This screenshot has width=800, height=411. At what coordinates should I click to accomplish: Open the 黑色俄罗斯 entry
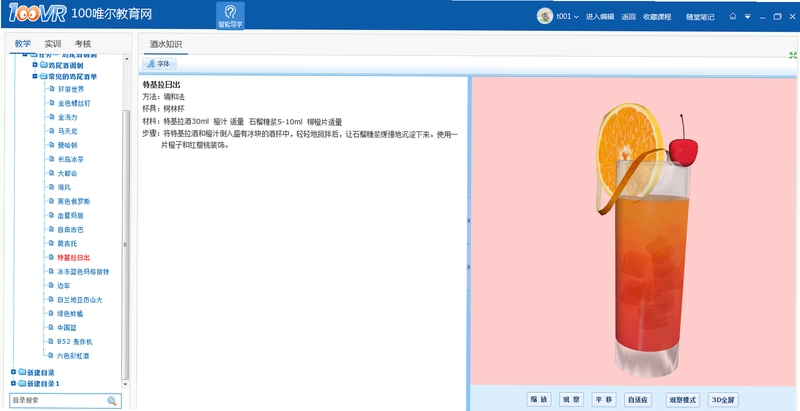point(74,201)
